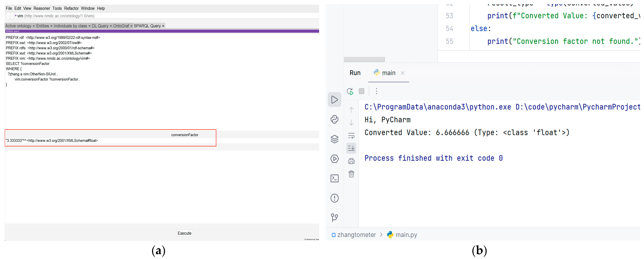Screen dimensions: 644x259
Task: Close the SPARQL Query tab
Action: pyautogui.click(x=163, y=26)
